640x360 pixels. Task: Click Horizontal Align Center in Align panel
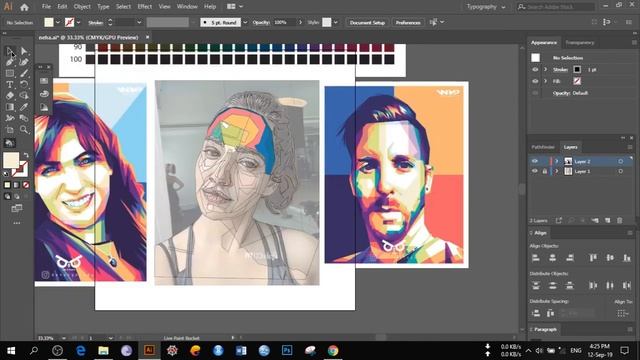click(553, 258)
